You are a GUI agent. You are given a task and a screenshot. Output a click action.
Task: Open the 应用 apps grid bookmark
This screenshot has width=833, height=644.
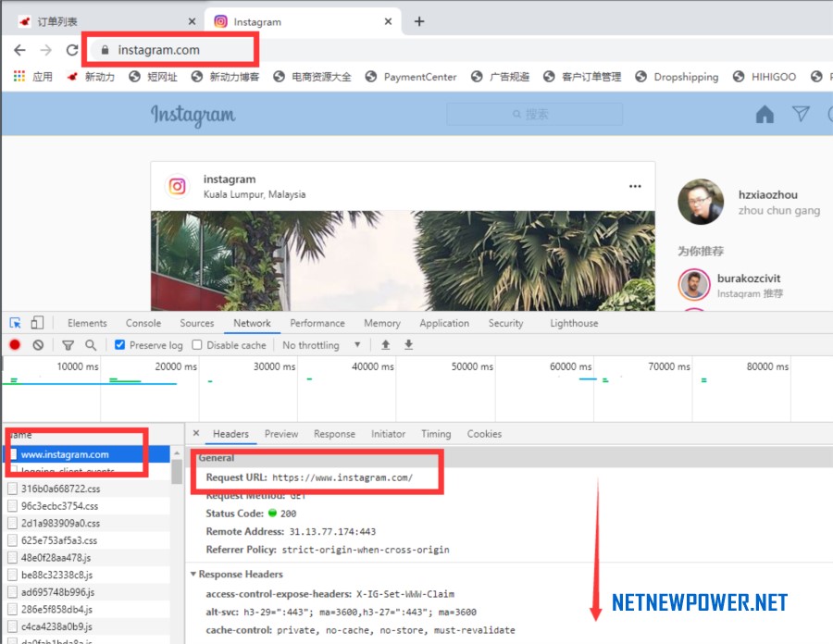33,77
